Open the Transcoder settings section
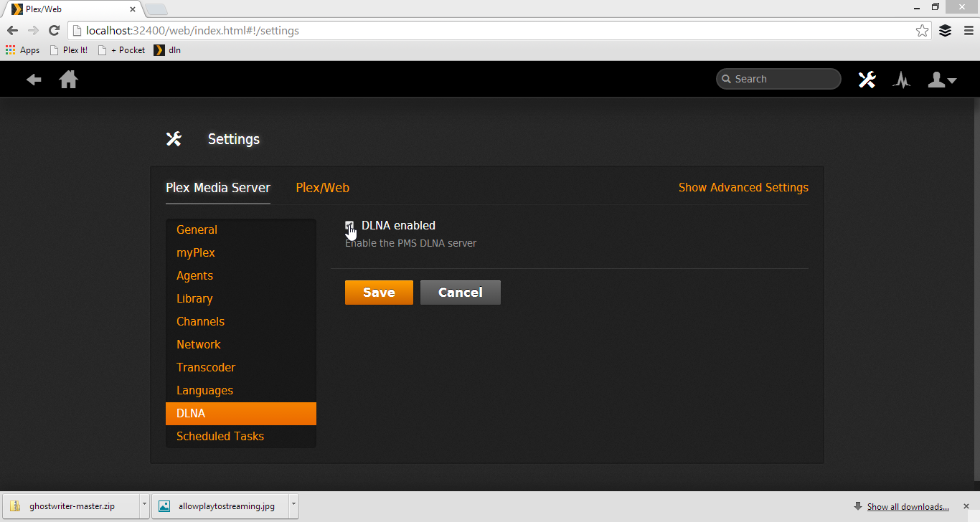This screenshot has width=980, height=522. pyautogui.click(x=241, y=368)
